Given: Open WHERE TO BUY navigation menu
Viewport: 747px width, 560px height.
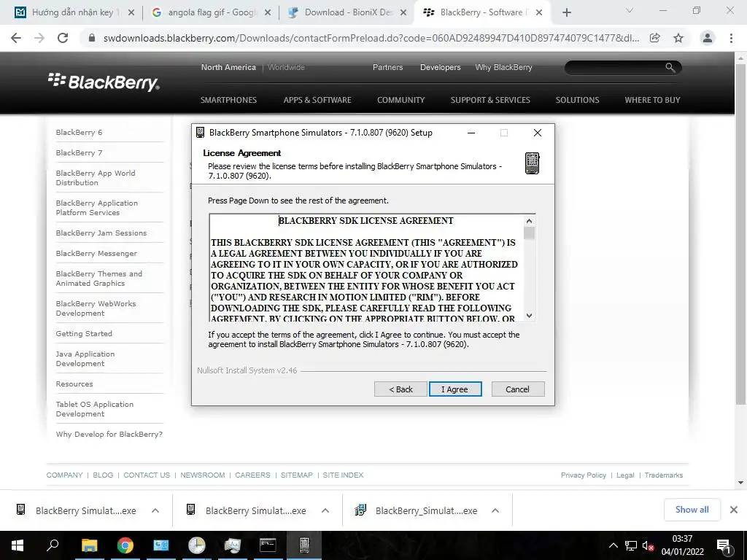Looking at the screenshot, I should click(652, 100).
